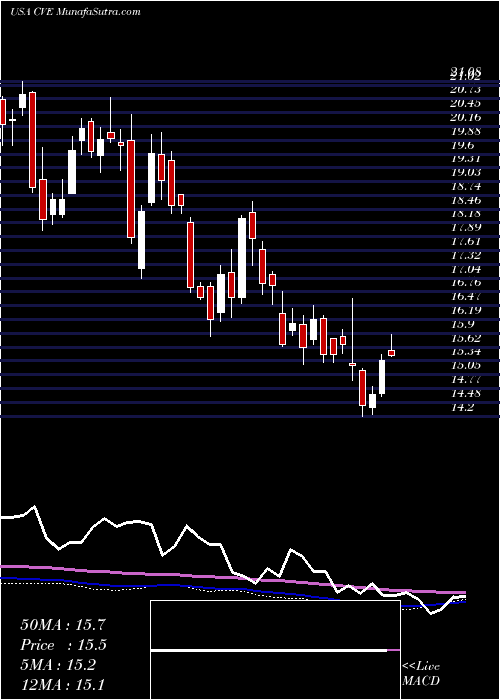This screenshot has height=700, width=500.
Task: Select the Price : 15.5 readout
Action: coord(63,646)
